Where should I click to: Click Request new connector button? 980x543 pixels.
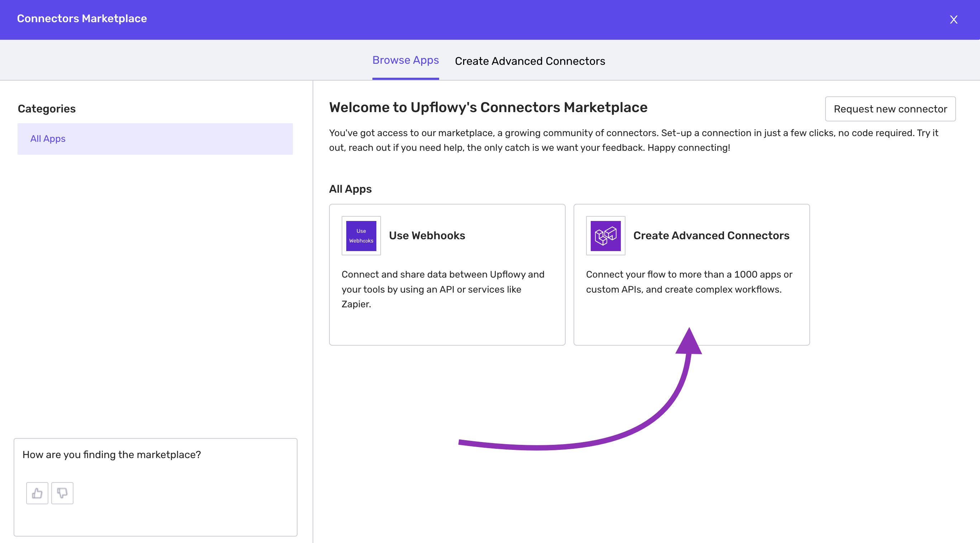click(890, 109)
